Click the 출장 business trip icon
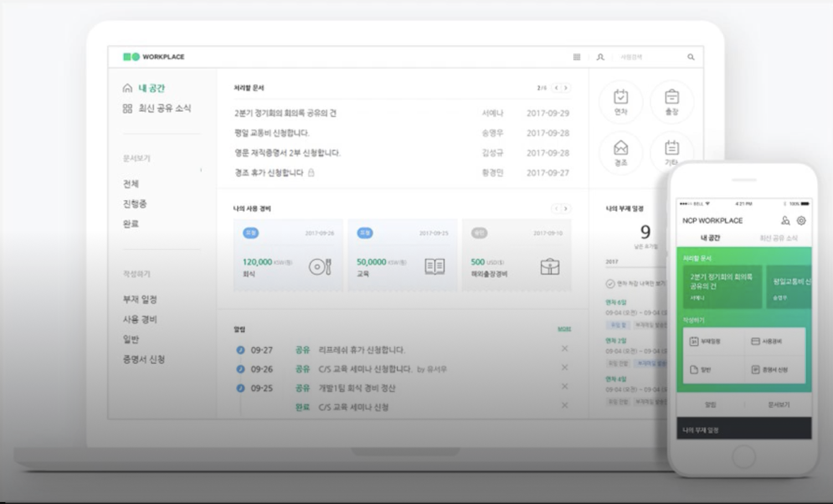833x504 pixels. [x=671, y=101]
